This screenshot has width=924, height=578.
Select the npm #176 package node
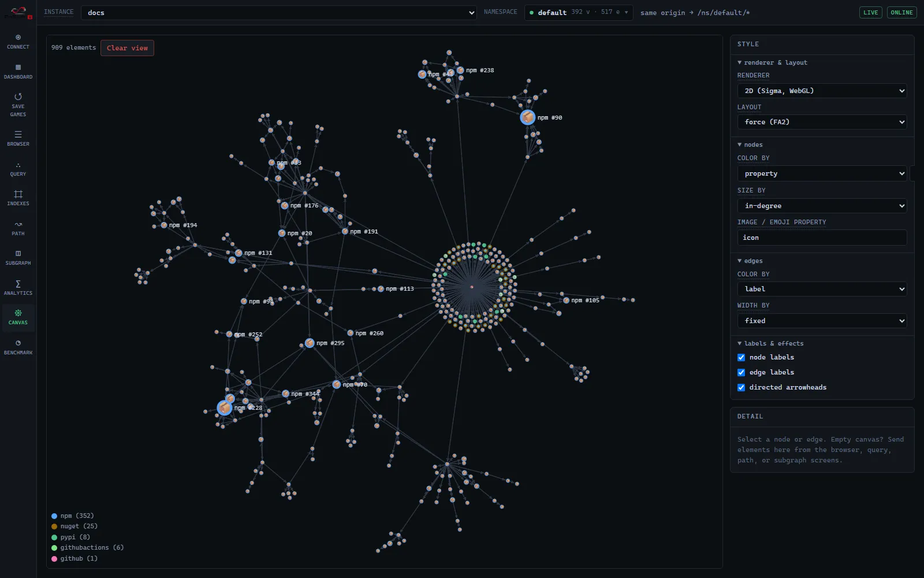285,205
